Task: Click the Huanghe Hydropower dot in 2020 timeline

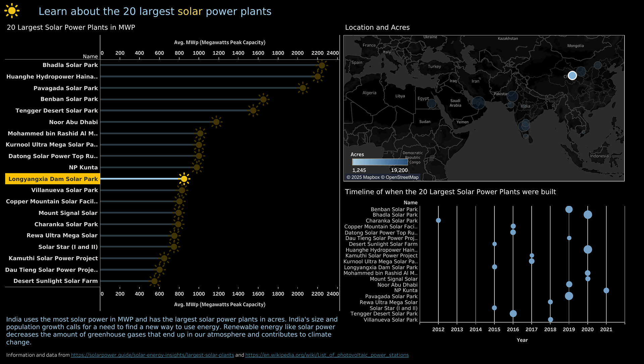Action: 587,249
